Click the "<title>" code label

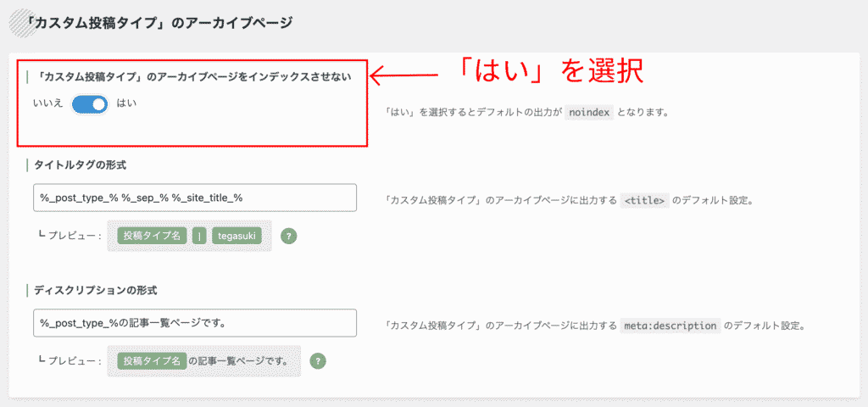point(645,201)
